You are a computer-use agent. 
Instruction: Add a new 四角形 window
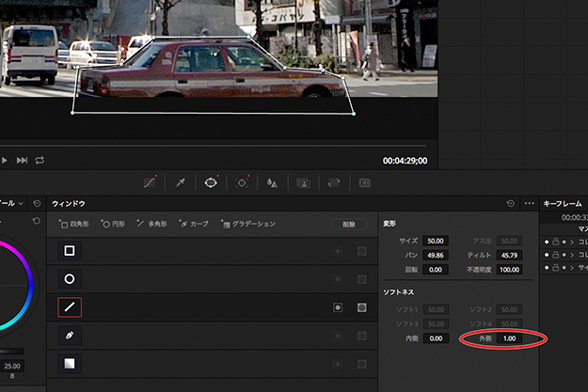pos(75,224)
